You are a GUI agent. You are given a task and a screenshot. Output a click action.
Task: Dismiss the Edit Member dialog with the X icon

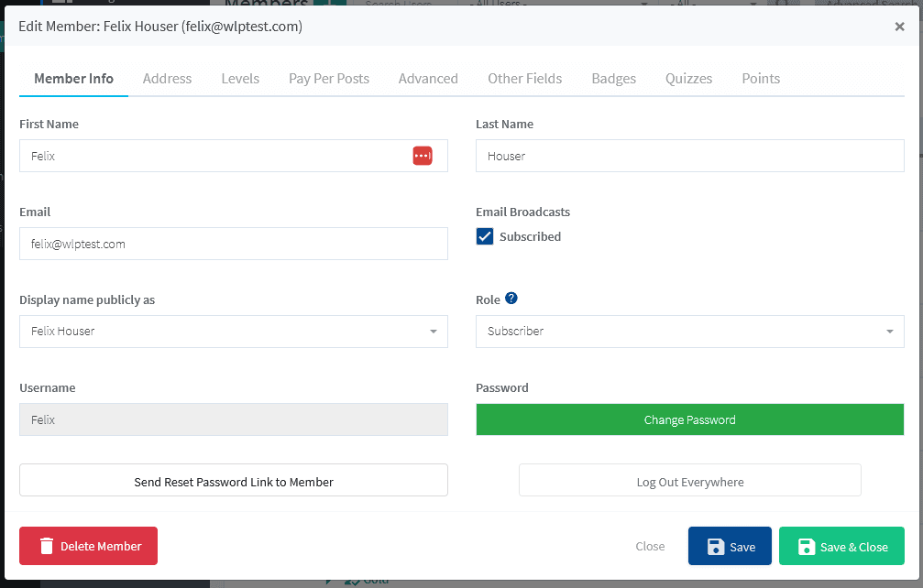[x=899, y=27]
